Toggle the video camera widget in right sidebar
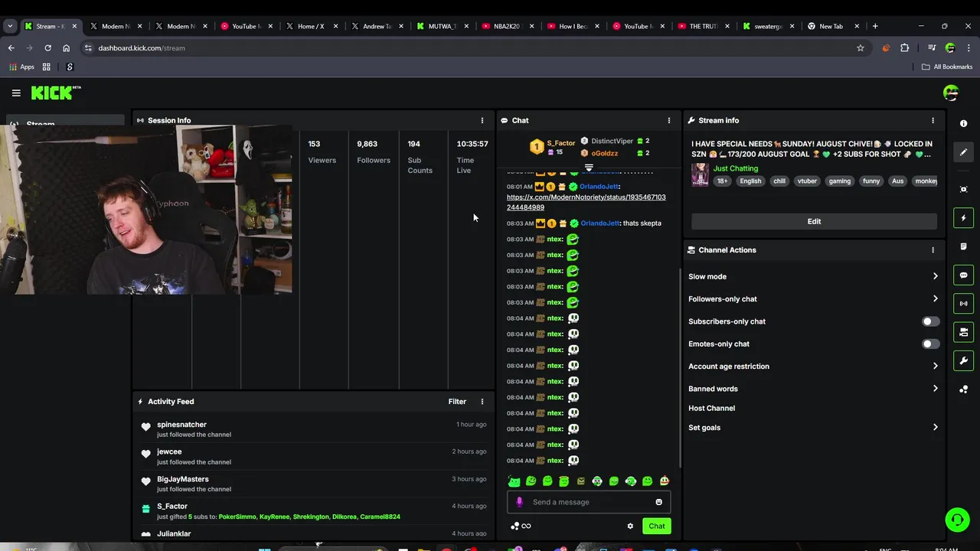Viewport: 980px width, 551px height. 963,332
